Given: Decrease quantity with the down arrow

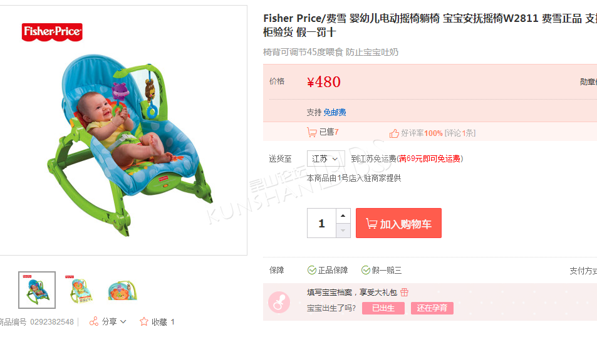Looking at the screenshot, I should [x=343, y=231].
